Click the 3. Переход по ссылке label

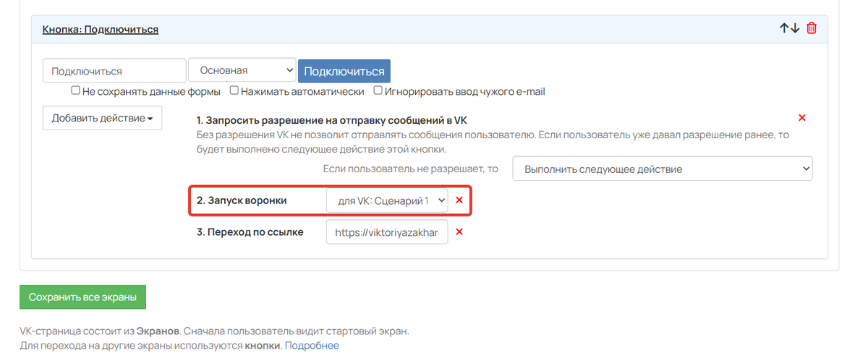(x=250, y=232)
